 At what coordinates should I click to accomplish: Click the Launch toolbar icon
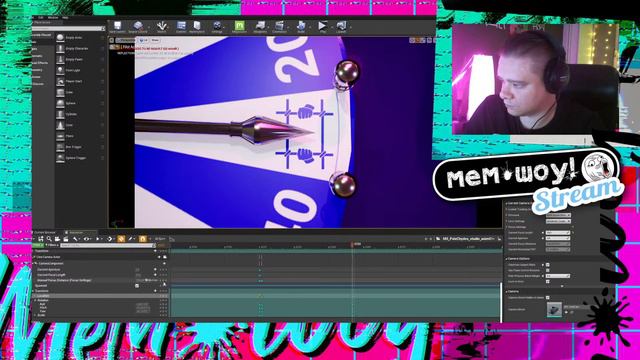click(341, 27)
